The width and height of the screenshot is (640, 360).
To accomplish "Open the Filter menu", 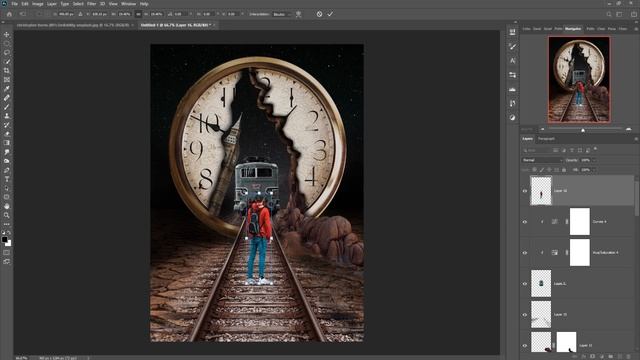I will pyautogui.click(x=91, y=4).
